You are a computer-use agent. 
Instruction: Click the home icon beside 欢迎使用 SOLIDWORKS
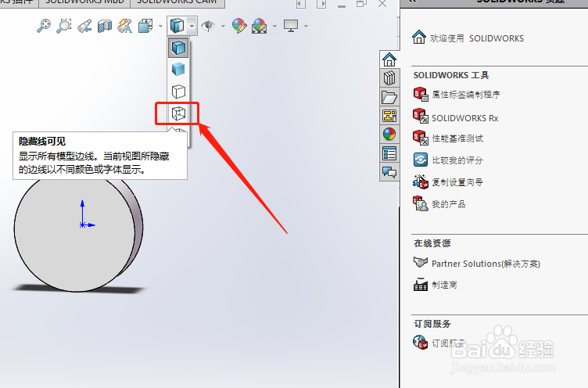[x=419, y=37]
